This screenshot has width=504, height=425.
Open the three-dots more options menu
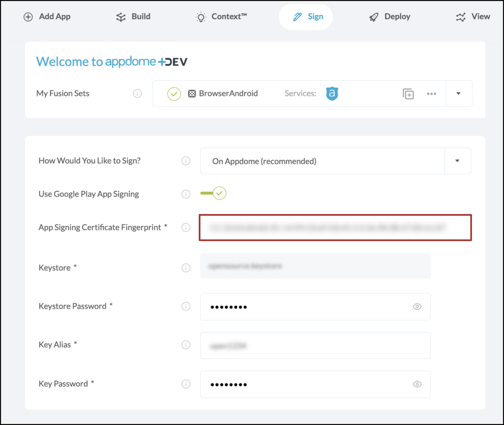[x=431, y=94]
